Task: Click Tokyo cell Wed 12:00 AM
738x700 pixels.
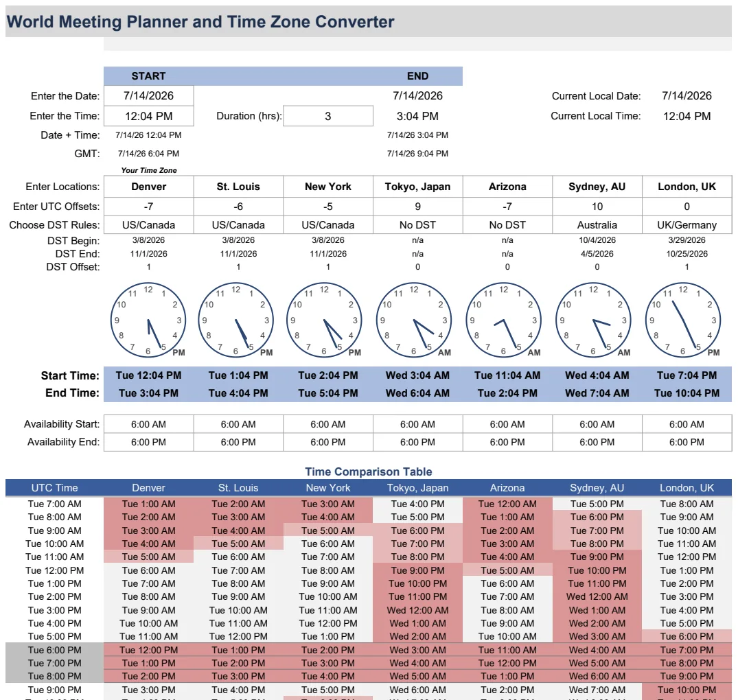Action: point(417,610)
